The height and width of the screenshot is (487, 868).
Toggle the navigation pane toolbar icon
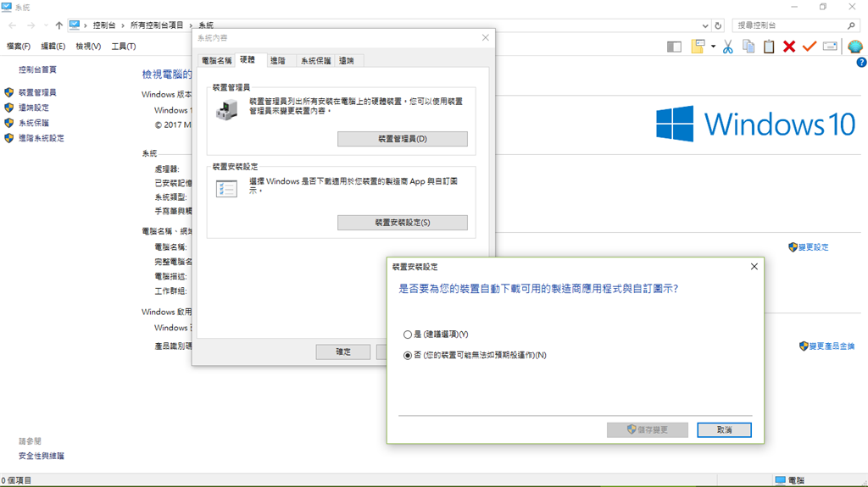(x=674, y=47)
